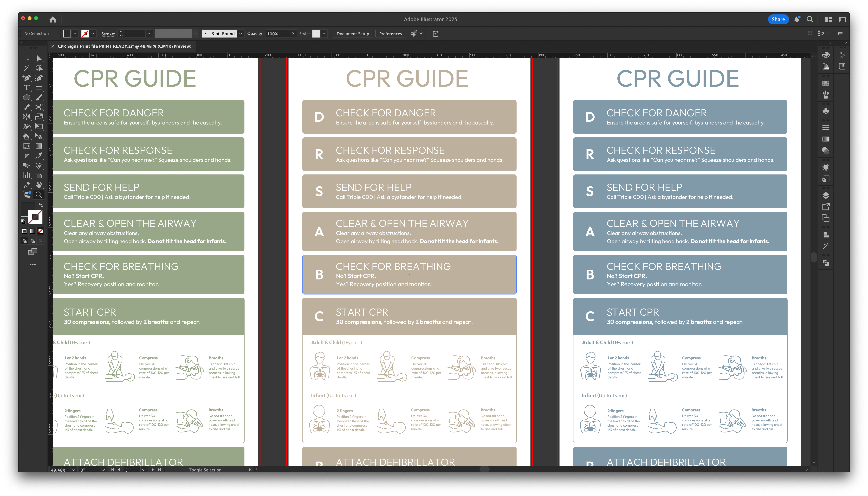Viewport: 868px width, 496px height.
Task: Open the Symbols panel club icon
Action: (825, 111)
